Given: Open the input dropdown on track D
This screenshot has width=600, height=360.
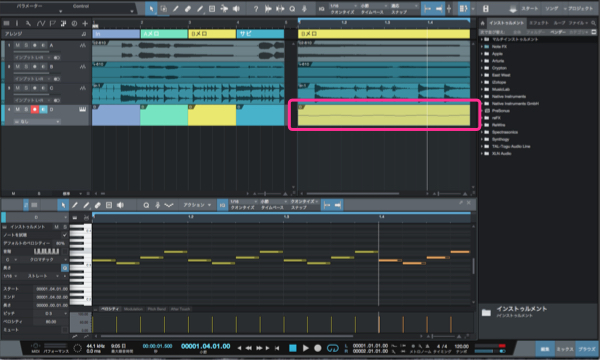Looking at the screenshot, I should click(37, 122).
